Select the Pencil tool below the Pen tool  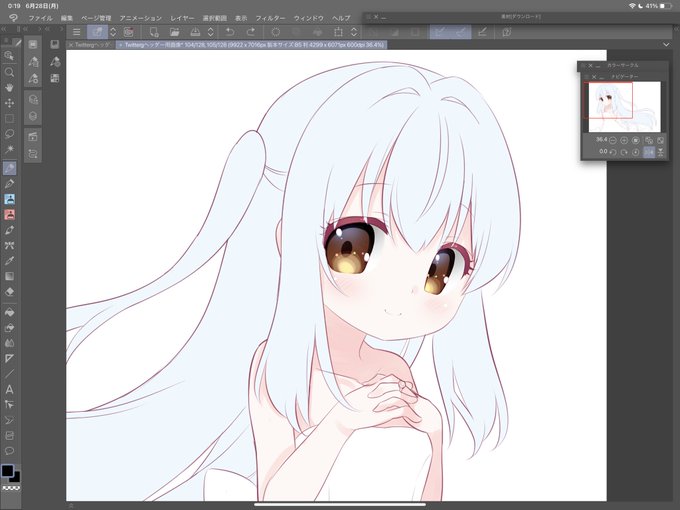pyautogui.click(x=9, y=184)
